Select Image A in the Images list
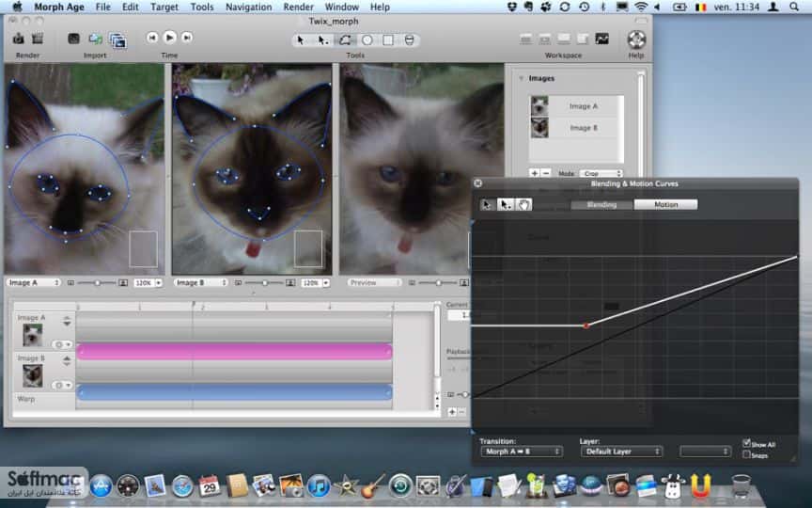The width and height of the screenshot is (812, 508). pos(576,106)
